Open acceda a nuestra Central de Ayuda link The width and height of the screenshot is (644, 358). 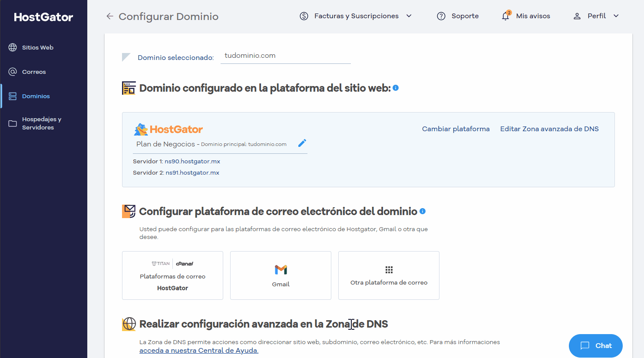click(x=199, y=351)
